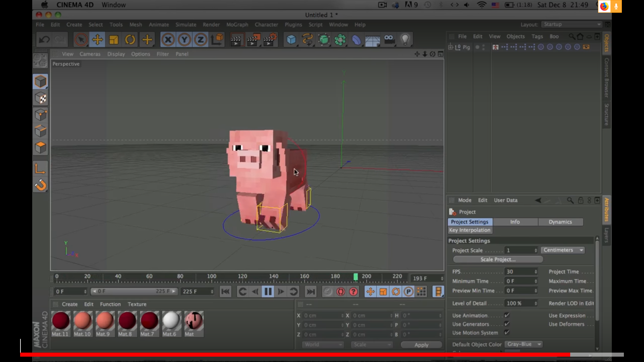Screen dimensions: 644x362
Task: Switch to Dynamics tab
Action: coord(560,222)
